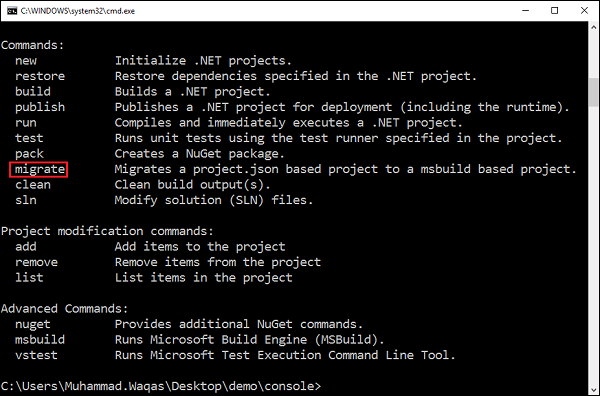Click the highlighted migrate command
Image resolution: width=600 pixels, height=396 pixels.
tap(39, 169)
